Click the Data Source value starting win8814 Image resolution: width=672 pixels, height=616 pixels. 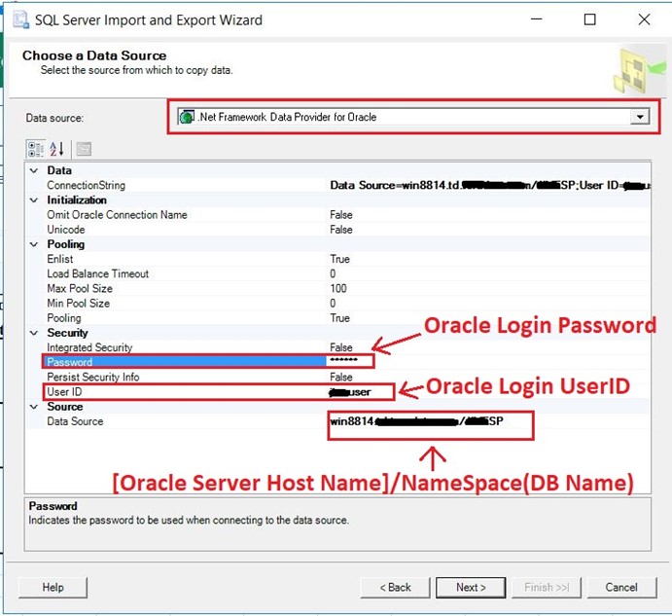416,421
